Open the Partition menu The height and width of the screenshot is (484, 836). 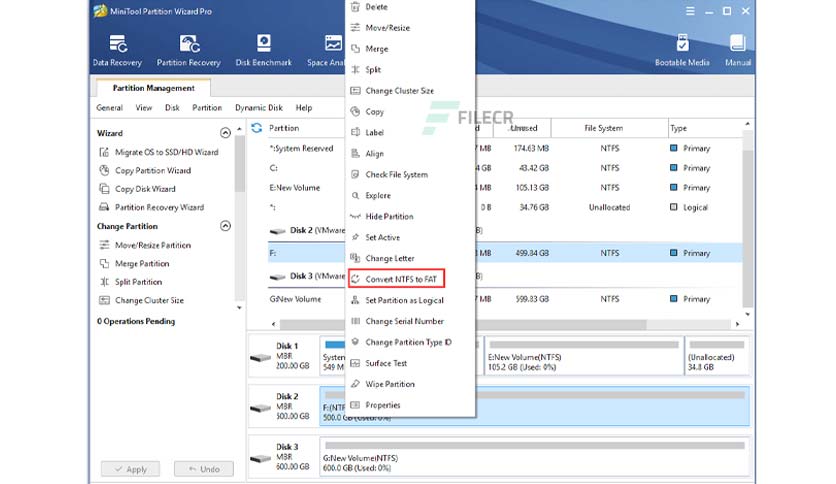(207, 108)
